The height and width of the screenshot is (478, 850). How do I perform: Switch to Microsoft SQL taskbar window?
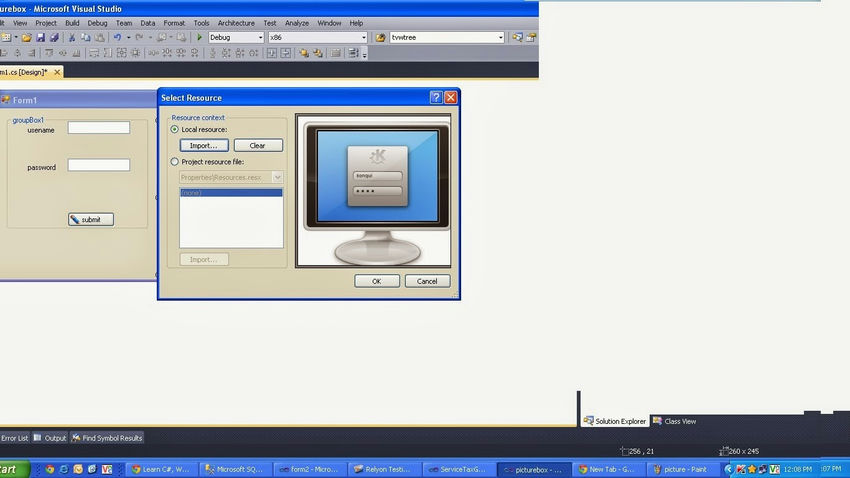234,469
